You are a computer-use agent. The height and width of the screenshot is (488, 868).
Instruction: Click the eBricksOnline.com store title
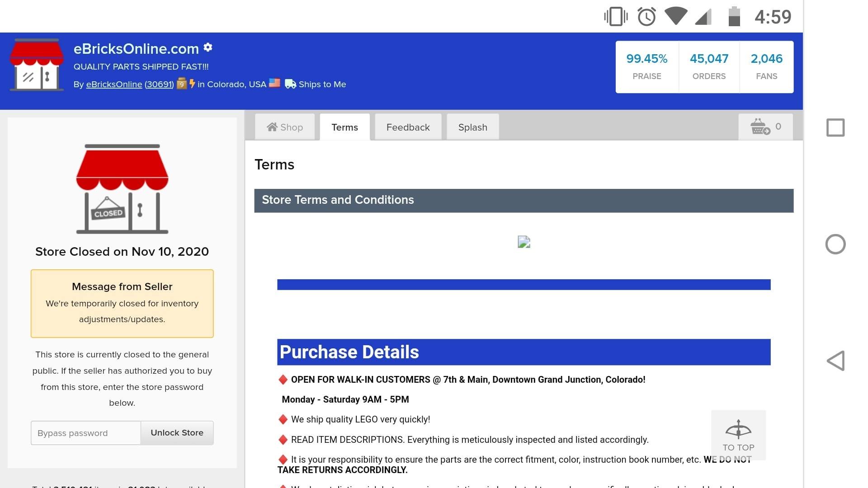tap(136, 48)
